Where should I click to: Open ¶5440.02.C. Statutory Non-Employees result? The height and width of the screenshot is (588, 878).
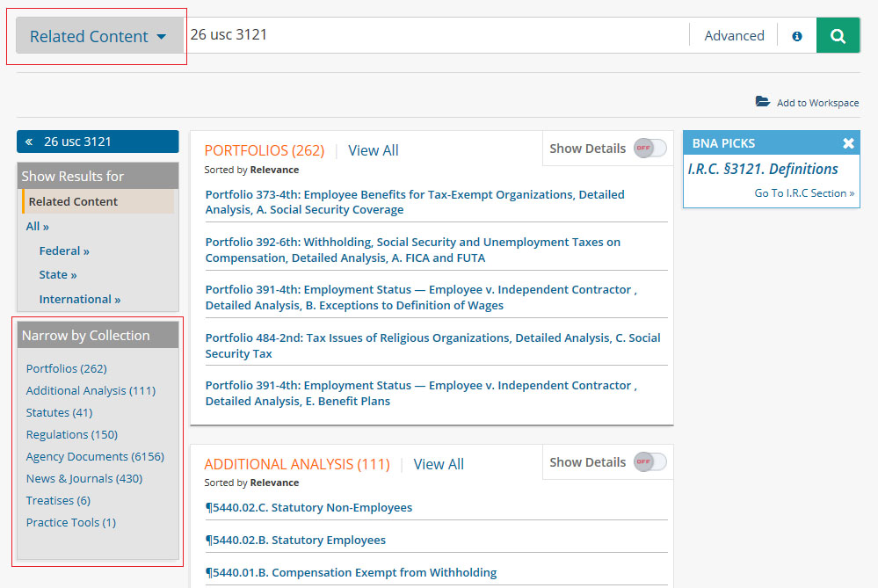coord(308,507)
